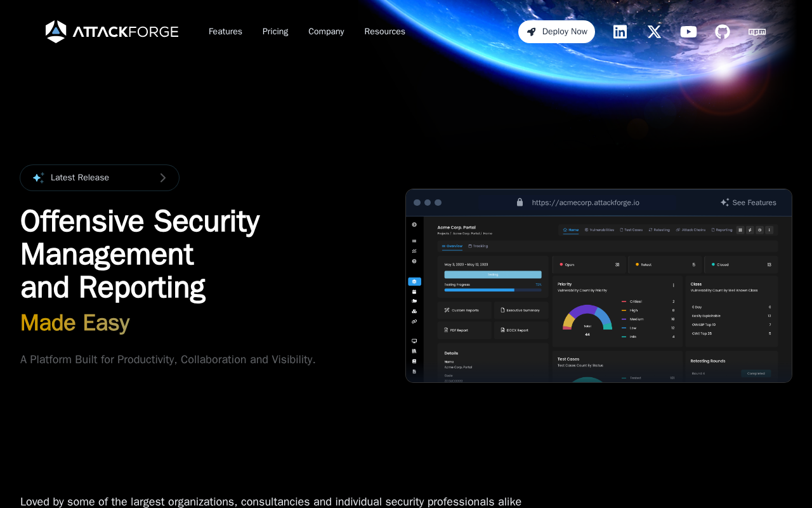Open the analytics chart icon in dashboard sidebar
The image size is (812, 508).
coord(414,251)
